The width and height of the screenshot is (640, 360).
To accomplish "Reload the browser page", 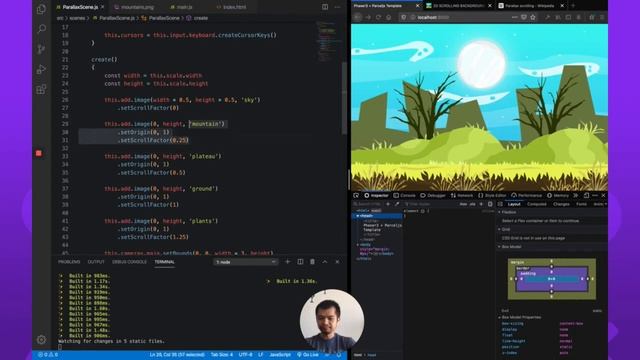I will [378, 17].
